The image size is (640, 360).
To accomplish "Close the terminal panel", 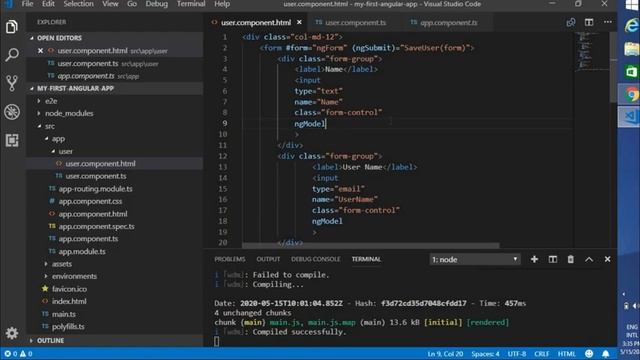I will pos(607,259).
